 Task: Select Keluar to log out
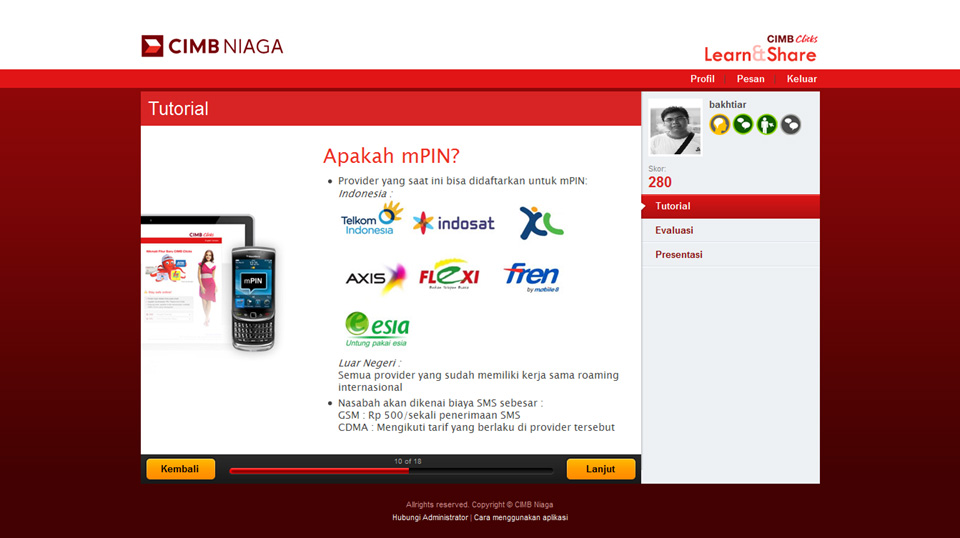pyautogui.click(x=801, y=79)
